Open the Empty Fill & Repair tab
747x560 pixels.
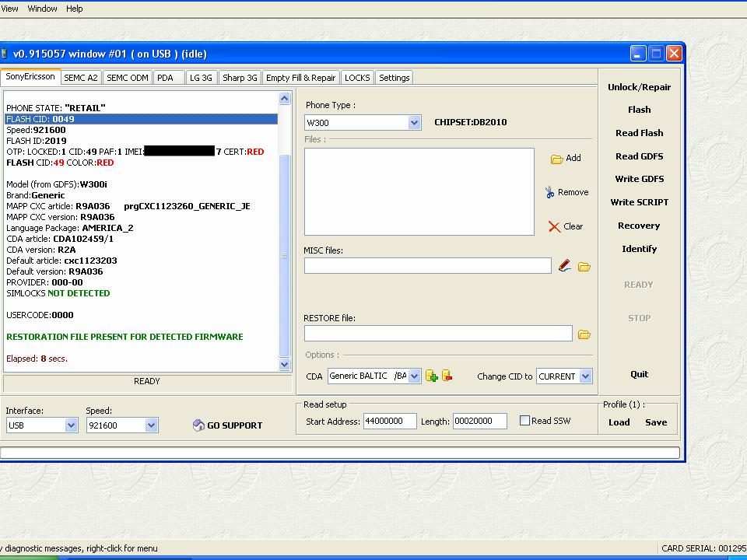[x=300, y=78]
